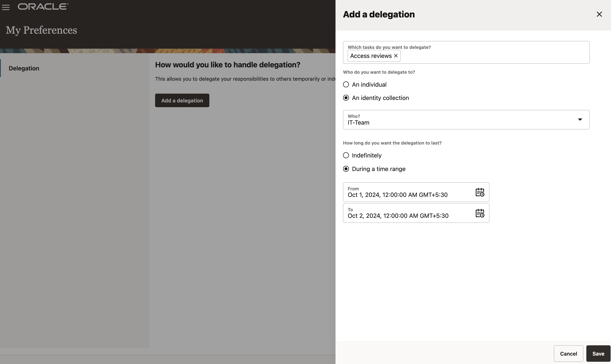Cancel the delegation form
This screenshot has width=611, height=364.
568,354
